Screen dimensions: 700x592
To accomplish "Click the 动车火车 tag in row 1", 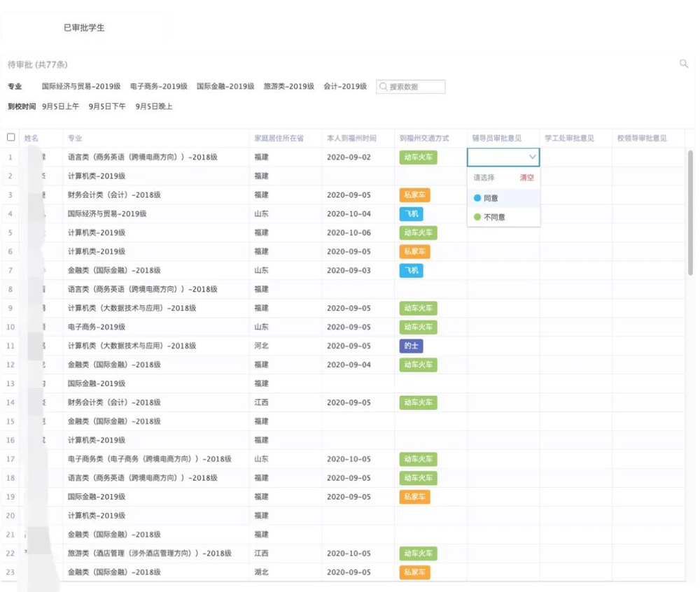I will [418, 157].
